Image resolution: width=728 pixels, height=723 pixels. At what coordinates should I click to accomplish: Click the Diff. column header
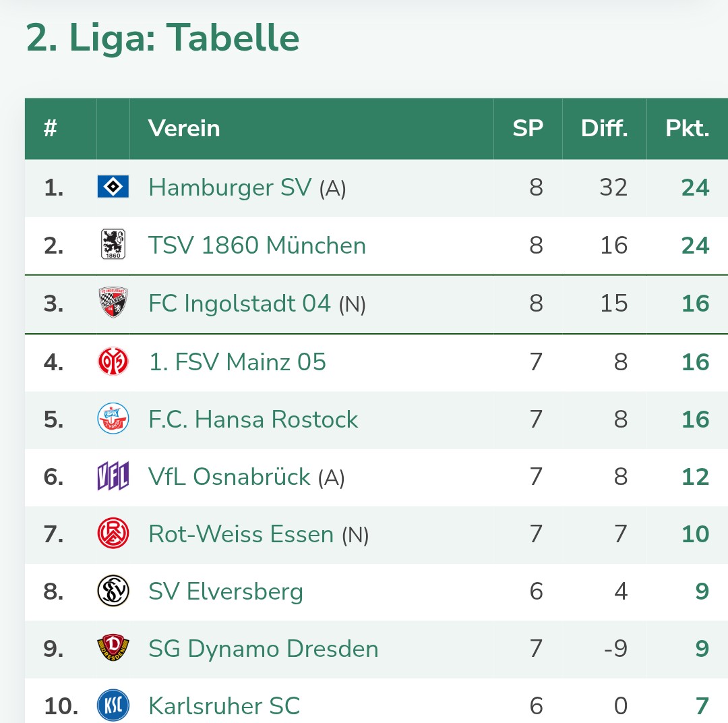[604, 128]
